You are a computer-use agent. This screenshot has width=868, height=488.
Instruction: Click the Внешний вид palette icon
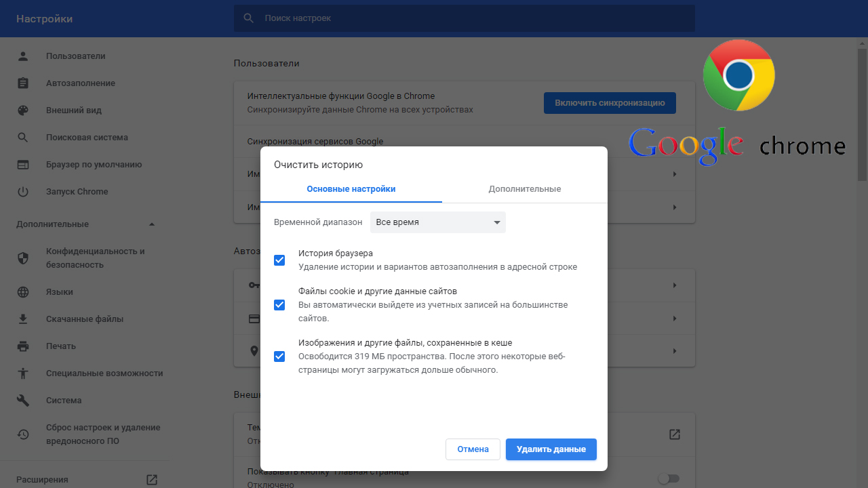coord(23,110)
